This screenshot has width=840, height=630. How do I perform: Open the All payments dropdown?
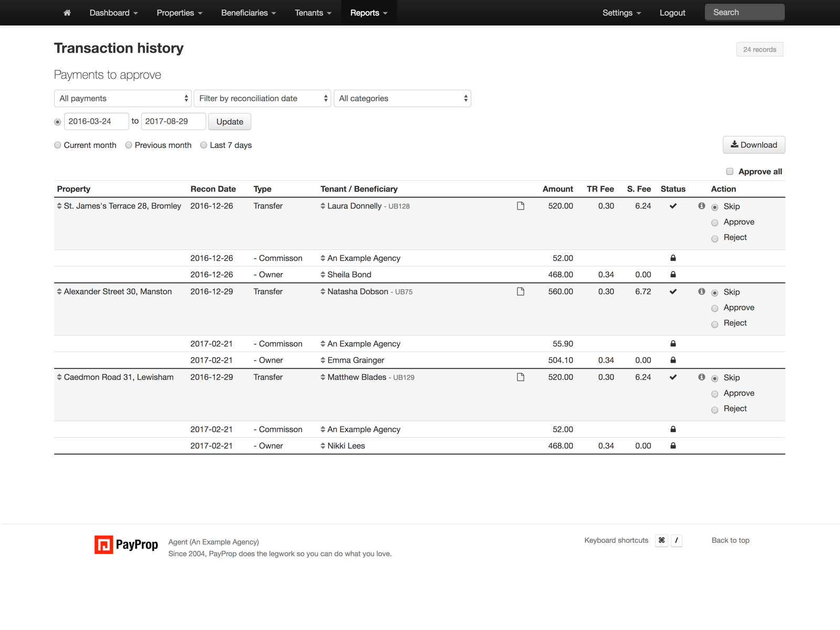tap(122, 98)
